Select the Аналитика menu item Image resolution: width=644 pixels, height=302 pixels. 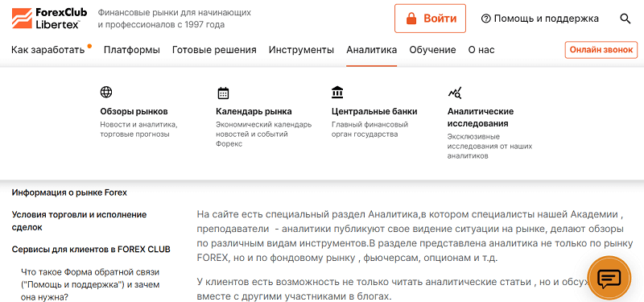point(372,50)
